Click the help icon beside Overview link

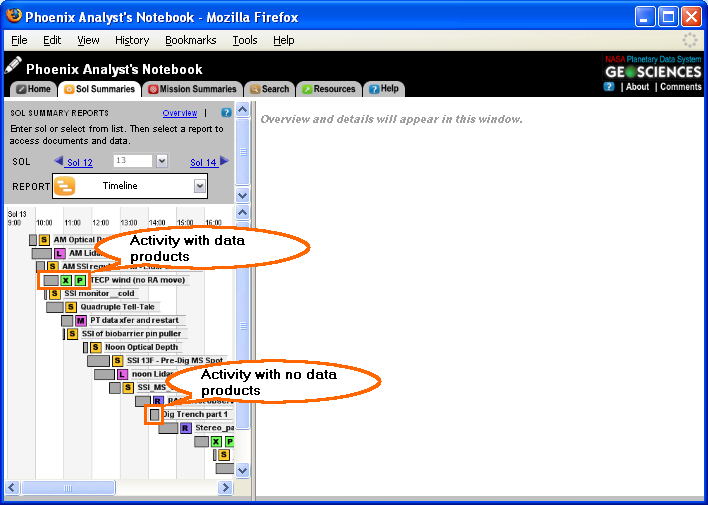(x=226, y=113)
